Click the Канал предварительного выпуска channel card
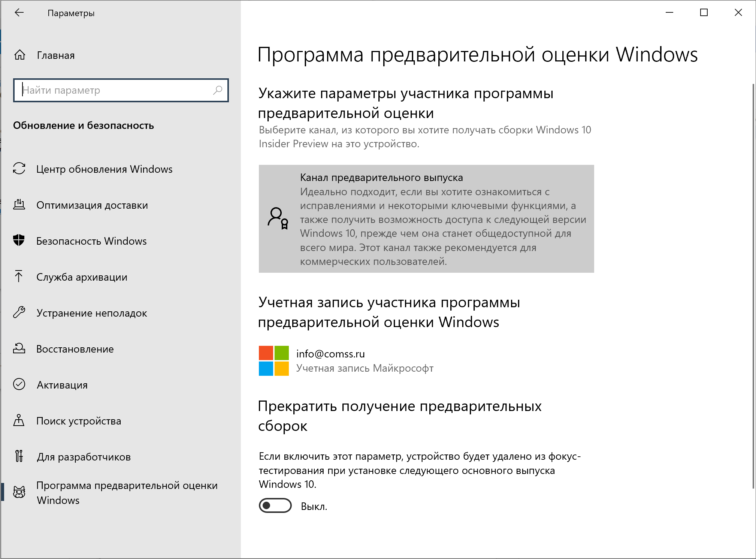756x559 pixels. (x=426, y=219)
